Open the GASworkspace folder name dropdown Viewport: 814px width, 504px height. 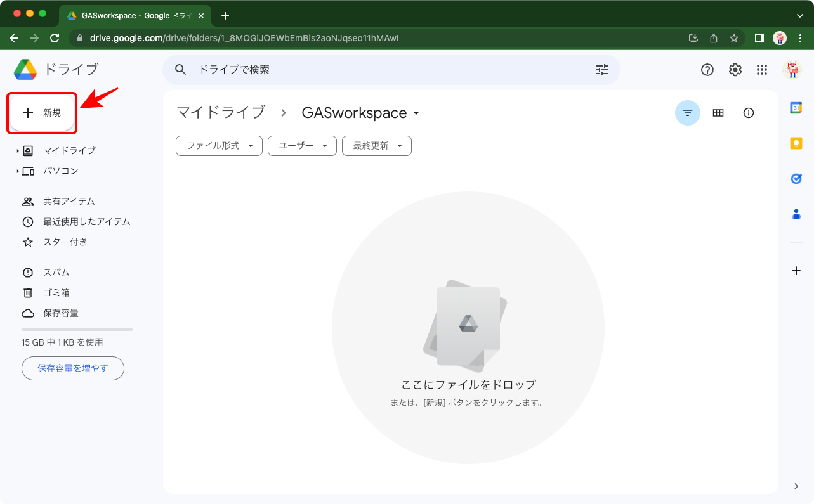[416, 113]
